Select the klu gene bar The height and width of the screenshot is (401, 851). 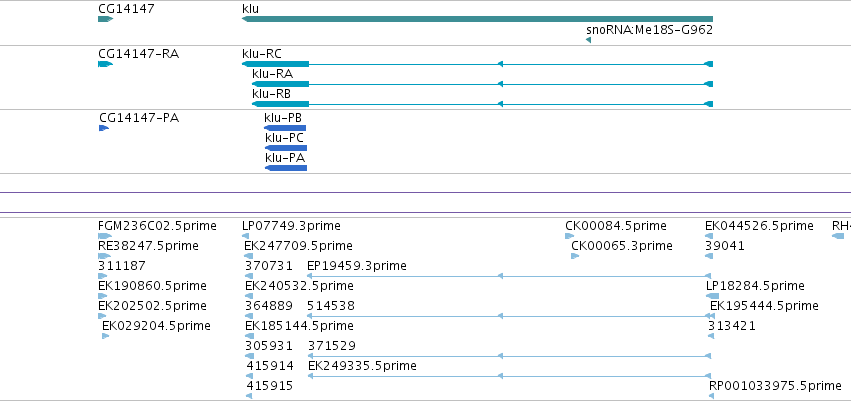click(x=477, y=19)
